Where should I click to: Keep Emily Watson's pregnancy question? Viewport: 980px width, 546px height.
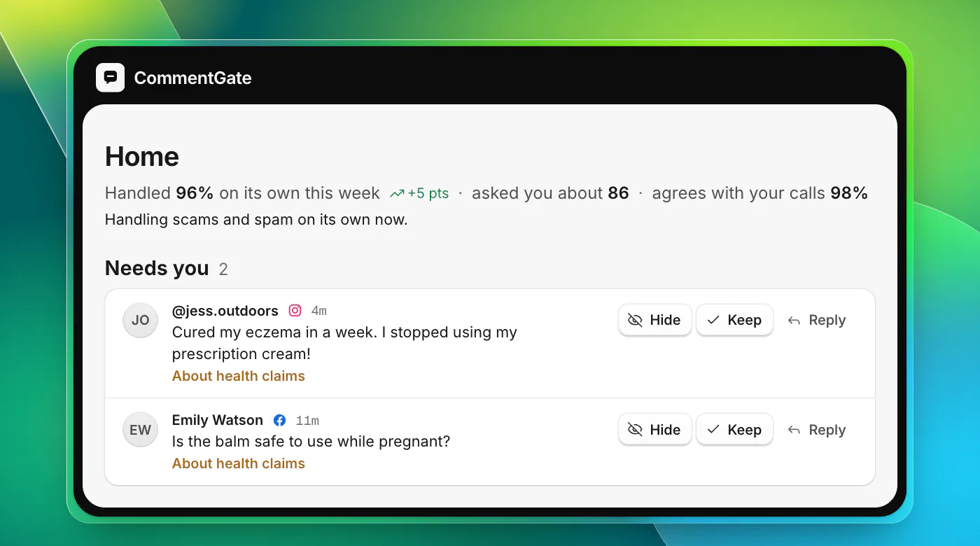[x=734, y=430]
